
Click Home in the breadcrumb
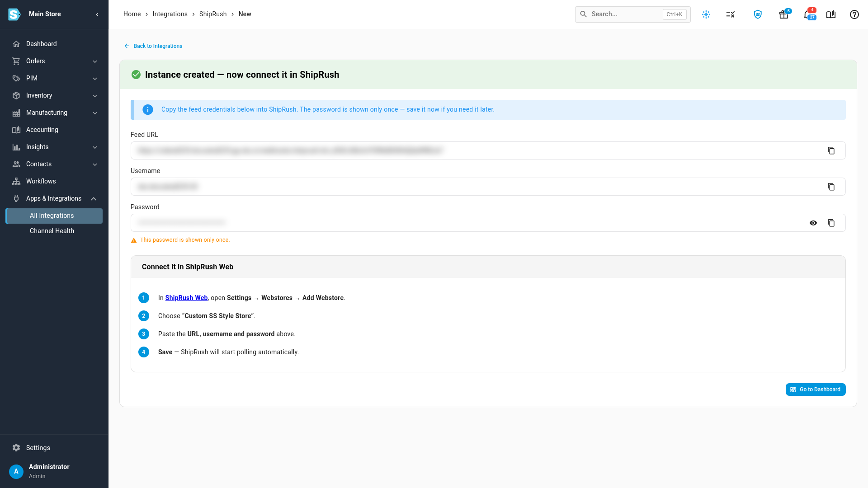point(132,14)
